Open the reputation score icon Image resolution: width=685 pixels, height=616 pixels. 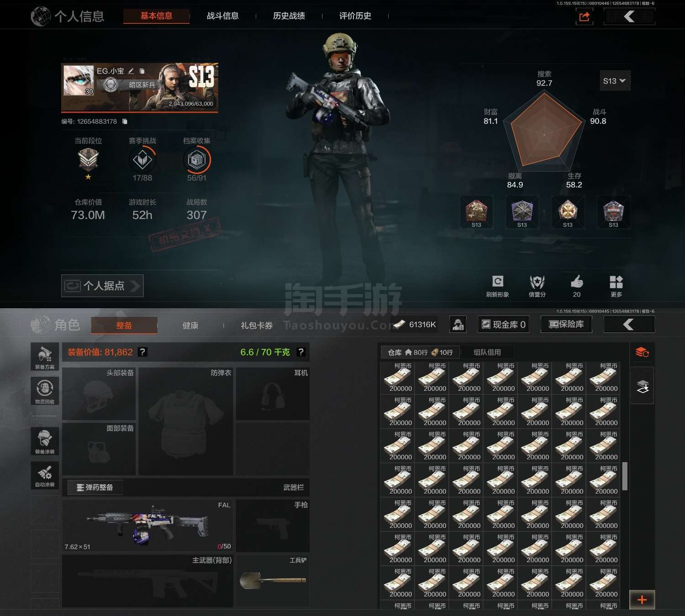[537, 286]
